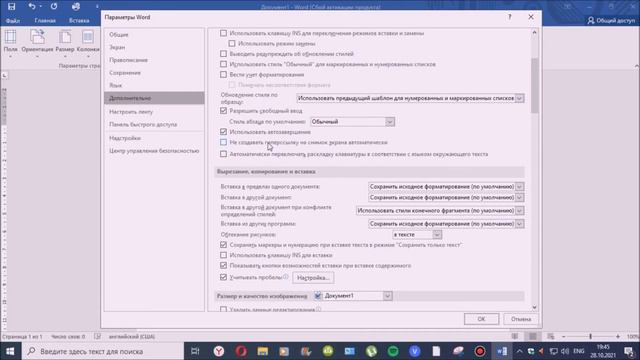Check Не создавать гиперссылку на снимок экрана
Screen dimensions: 640x360
(223, 142)
